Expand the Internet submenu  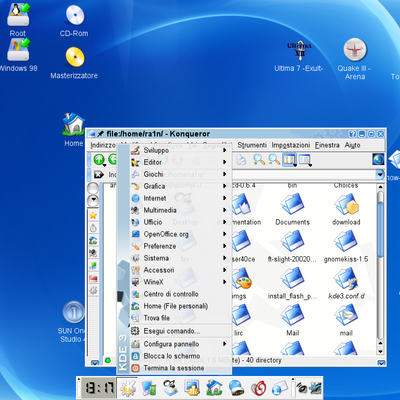(180, 198)
